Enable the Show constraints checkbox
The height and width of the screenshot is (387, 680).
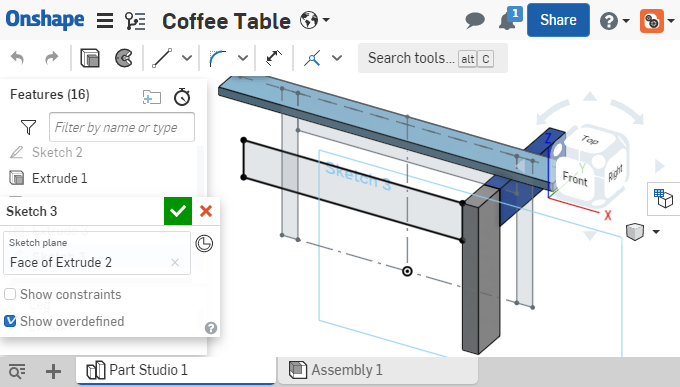(10, 294)
